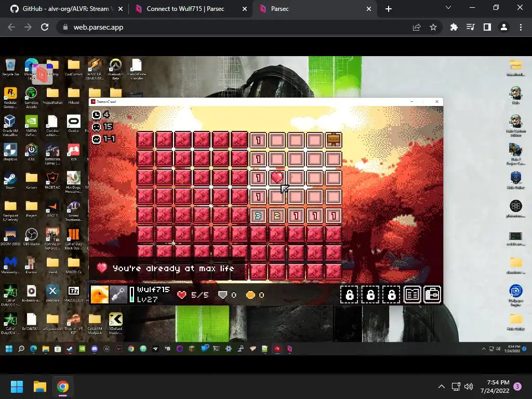Open the Chrome media controls icon

point(470,27)
